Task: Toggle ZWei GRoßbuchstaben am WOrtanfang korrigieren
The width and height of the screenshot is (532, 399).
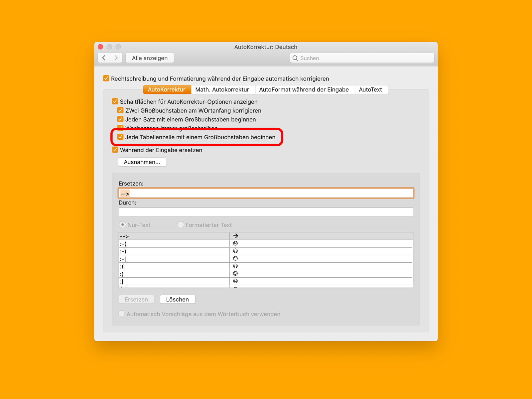Action: (x=120, y=110)
